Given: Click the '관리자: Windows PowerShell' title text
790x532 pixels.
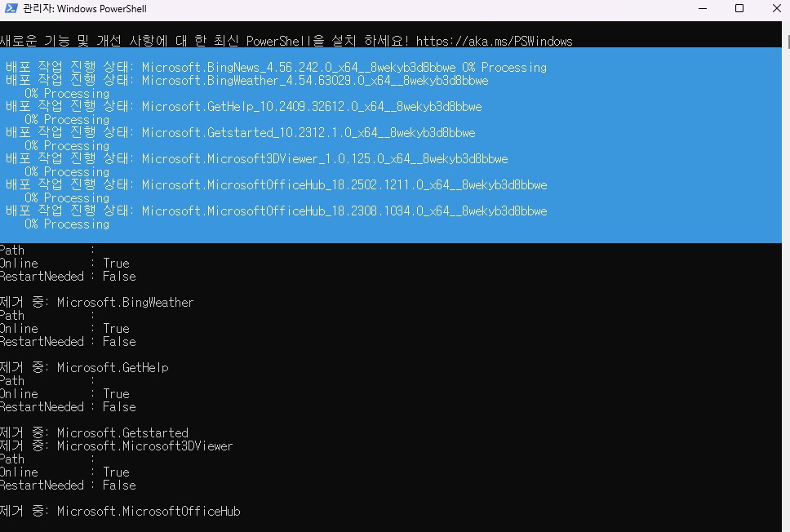Looking at the screenshot, I should pyautogui.click(x=85, y=9).
